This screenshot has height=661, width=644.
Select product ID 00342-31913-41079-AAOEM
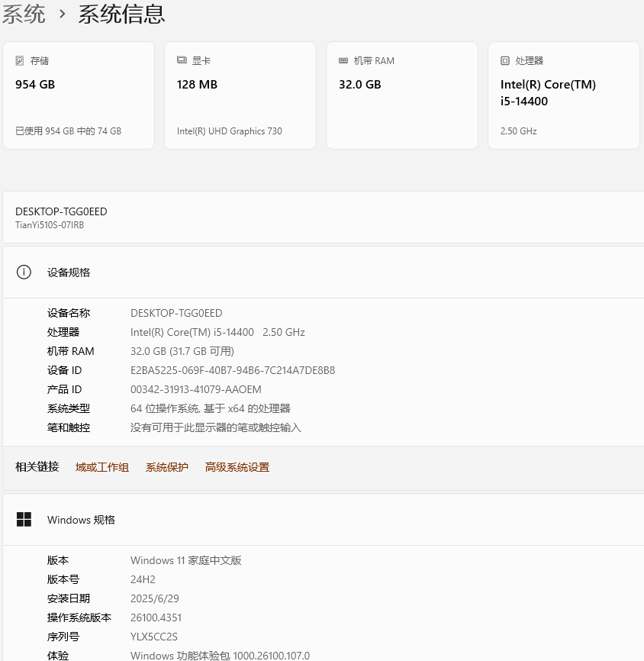click(196, 389)
